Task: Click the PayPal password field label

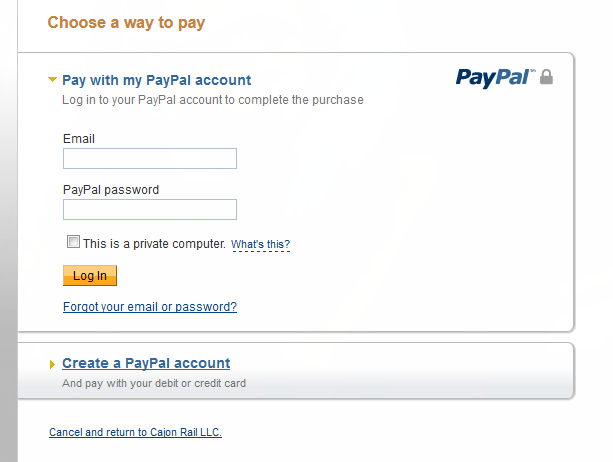Action: tap(111, 190)
